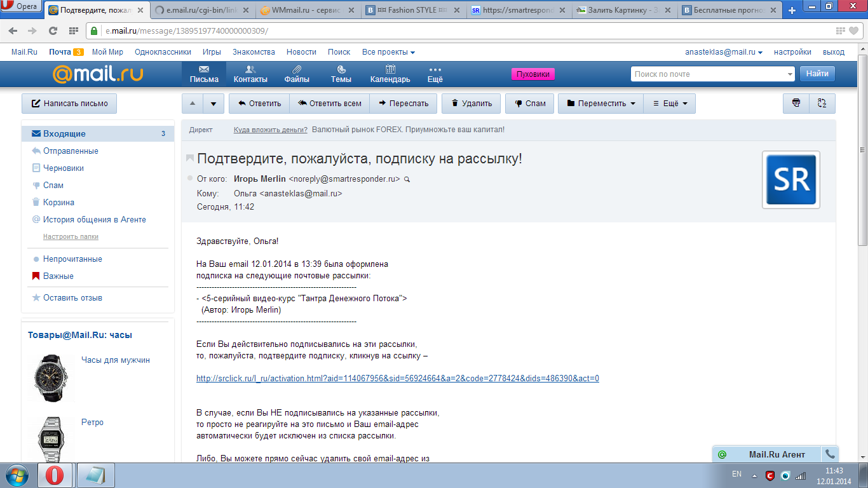Expand the Переместить dropdown
Viewport: 868px width, 488px height.
pyautogui.click(x=600, y=104)
